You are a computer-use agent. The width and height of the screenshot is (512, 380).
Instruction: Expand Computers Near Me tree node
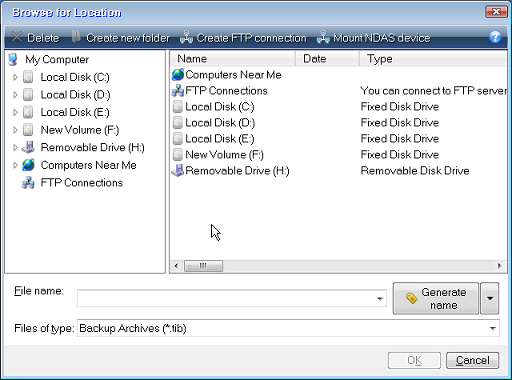pos(15,165)
